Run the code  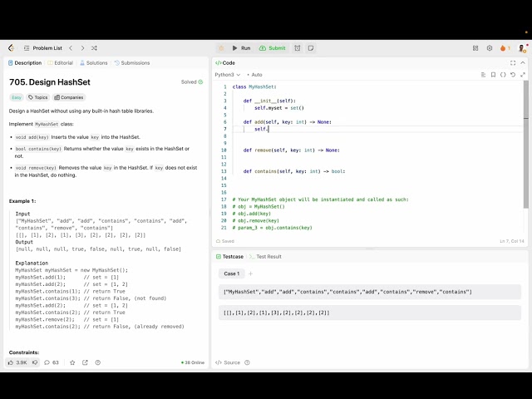(241, 48)
